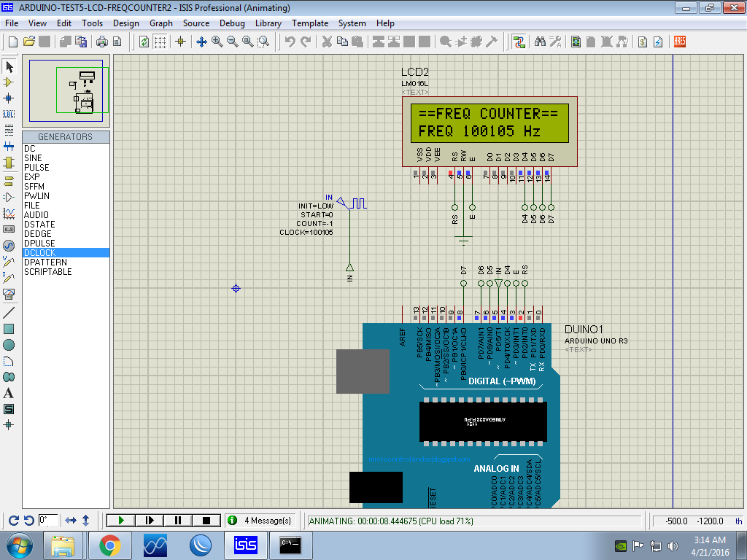
Task: Select the Generator mode tool
Action: coord(9,246)
